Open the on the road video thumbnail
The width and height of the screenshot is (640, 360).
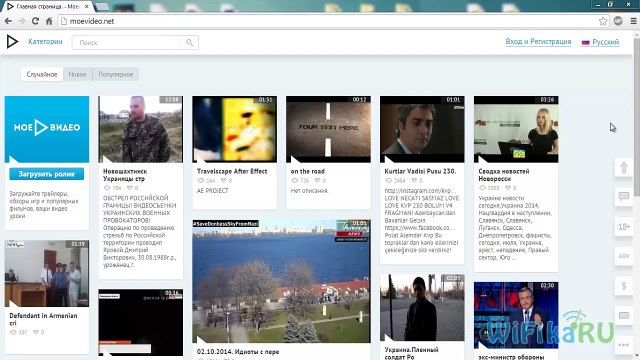(329, 129)
